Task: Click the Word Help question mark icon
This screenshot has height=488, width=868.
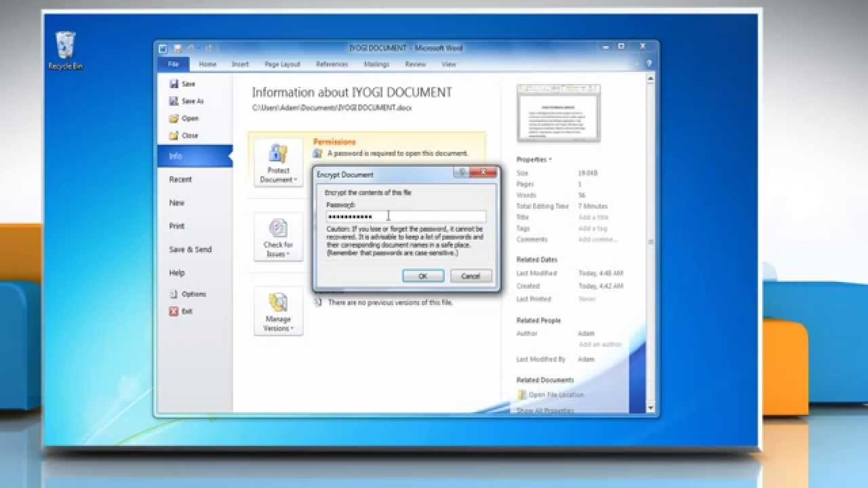Action: pyautogui.click(x=649, y=63)
